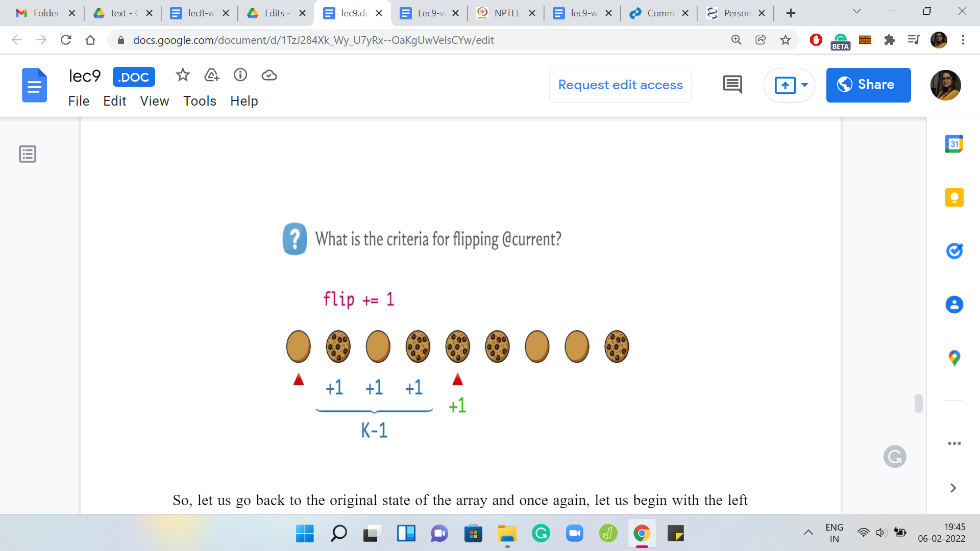Click the vertical document scrollbar thumb
Image resolution: width=980 pixels, height=551 pixels.
point(918,403)
